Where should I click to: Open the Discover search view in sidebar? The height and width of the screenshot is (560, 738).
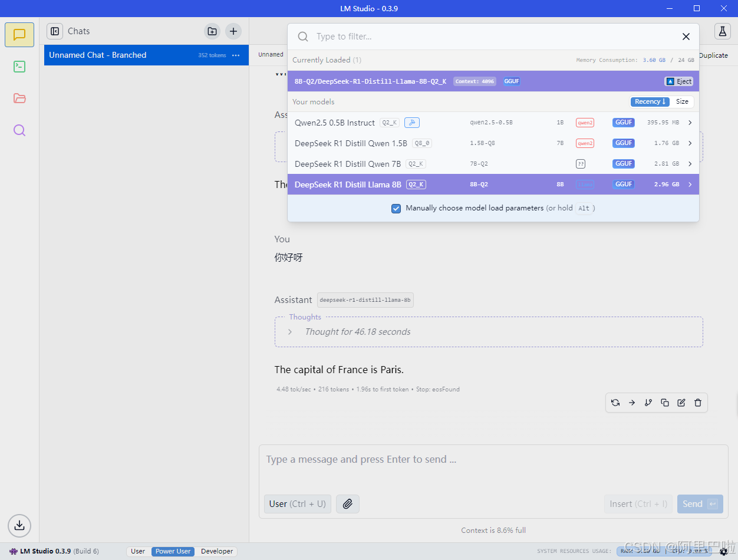(19, 130)
